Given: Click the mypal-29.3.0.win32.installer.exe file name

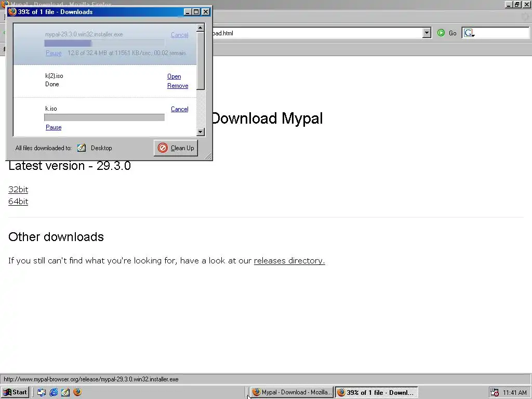Looking at the screenshot, I should point(84,34).
